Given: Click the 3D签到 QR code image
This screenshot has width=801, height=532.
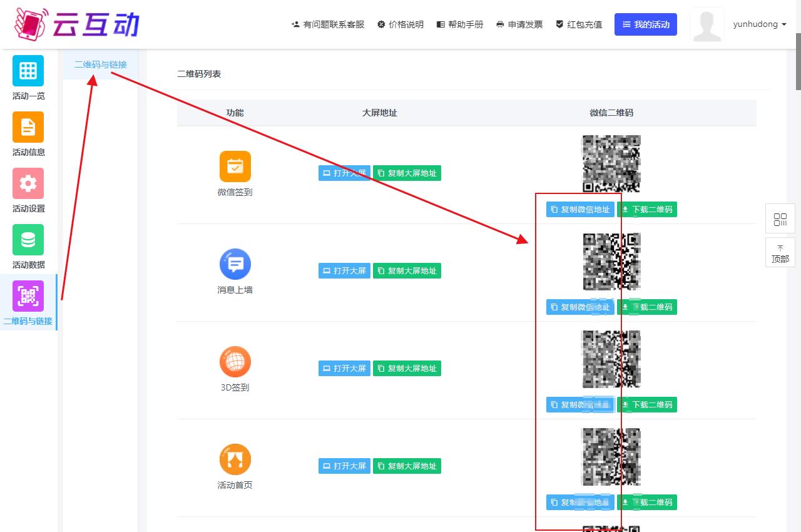Looking at the screenshot, I should coord(611,359).
